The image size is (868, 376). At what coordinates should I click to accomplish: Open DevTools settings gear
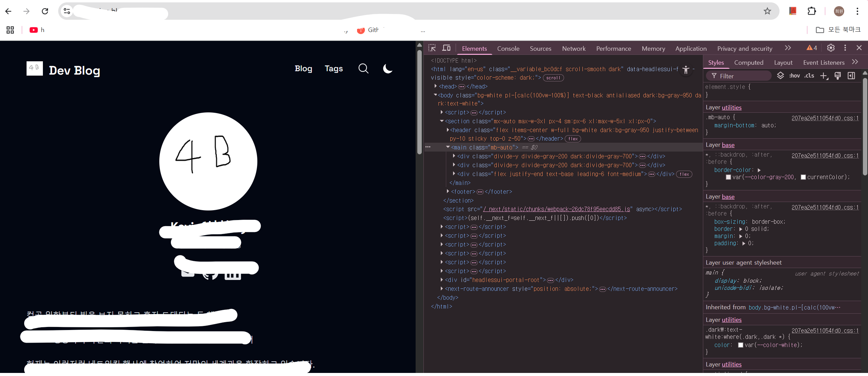pyautogui.click(x=831, y=48)
